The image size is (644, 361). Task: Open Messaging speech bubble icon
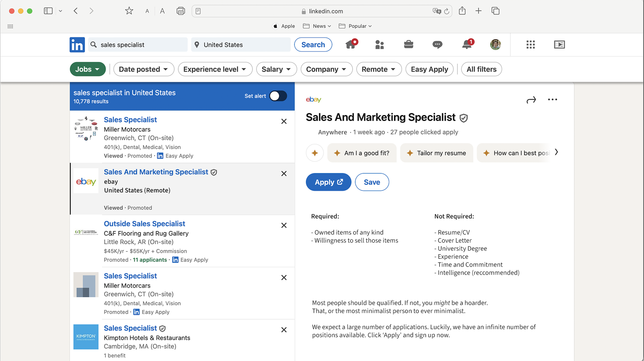437,45
